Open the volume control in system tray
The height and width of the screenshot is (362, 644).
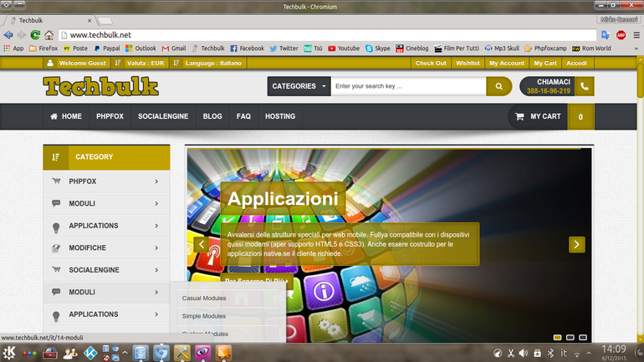524,353
